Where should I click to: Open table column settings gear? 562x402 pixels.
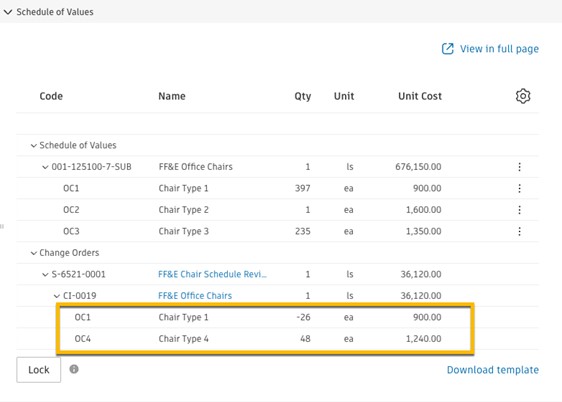(523, 96)
